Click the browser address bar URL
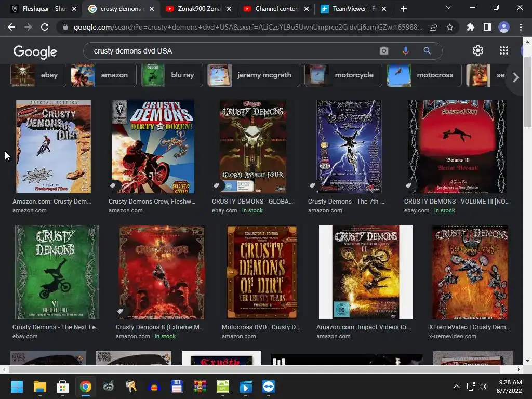The image size is (532, 399). click(x=248, y=27)
